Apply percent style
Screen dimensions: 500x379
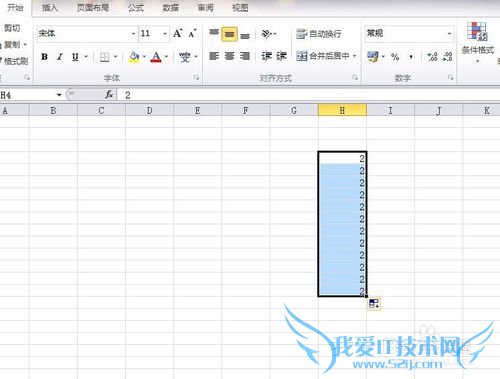coord(395,57)
